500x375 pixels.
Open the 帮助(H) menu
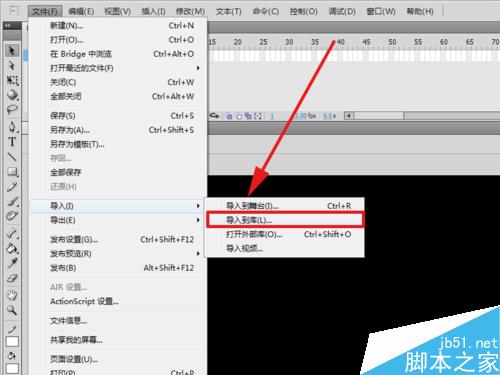420,12
